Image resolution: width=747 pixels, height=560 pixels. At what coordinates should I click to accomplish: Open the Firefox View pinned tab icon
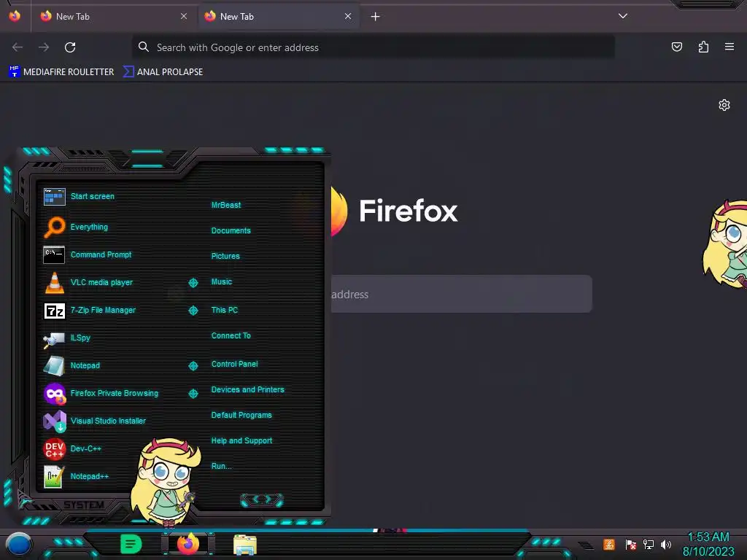tap(15, 16)
